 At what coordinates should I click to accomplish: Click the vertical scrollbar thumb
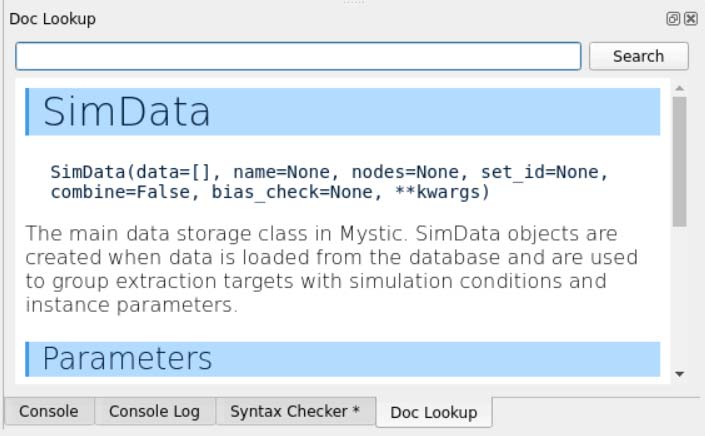pos(680,160)
